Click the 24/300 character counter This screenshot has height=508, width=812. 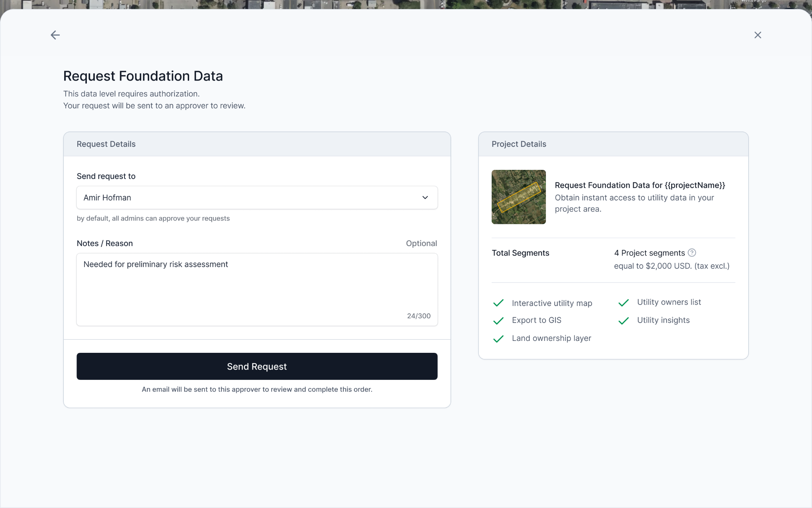tap(419, 316)
